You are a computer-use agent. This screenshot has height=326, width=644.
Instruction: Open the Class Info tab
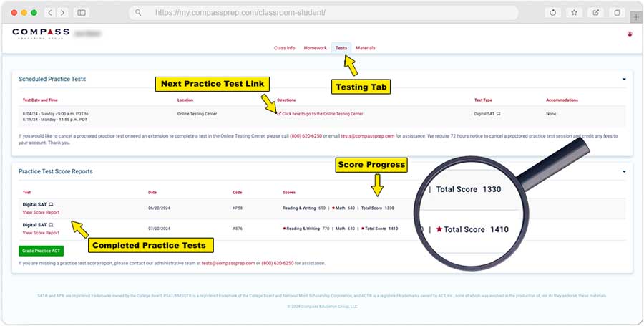[285, 48]
